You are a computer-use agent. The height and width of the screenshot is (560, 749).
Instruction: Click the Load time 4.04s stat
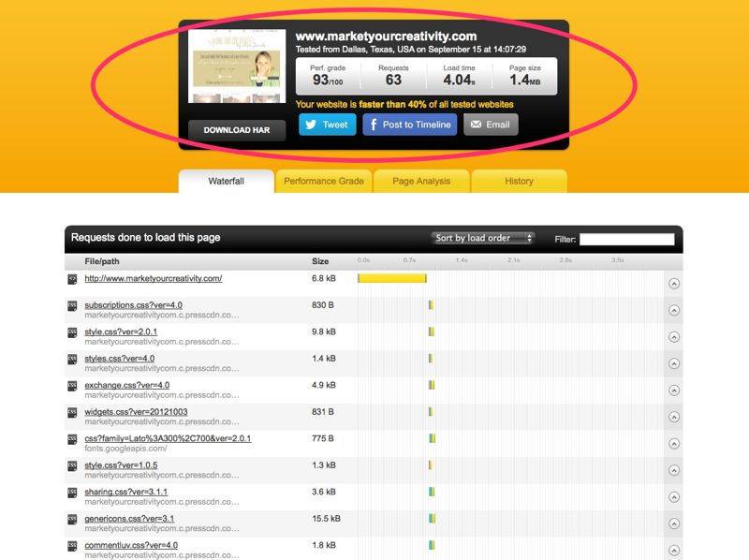coord(459,76)
